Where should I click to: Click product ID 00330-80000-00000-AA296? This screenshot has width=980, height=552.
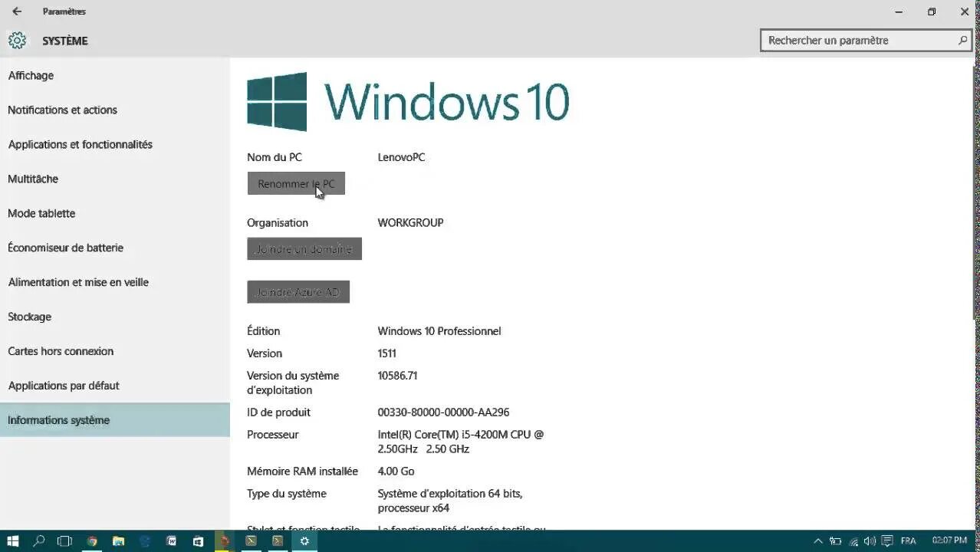(x=443, y=412)
